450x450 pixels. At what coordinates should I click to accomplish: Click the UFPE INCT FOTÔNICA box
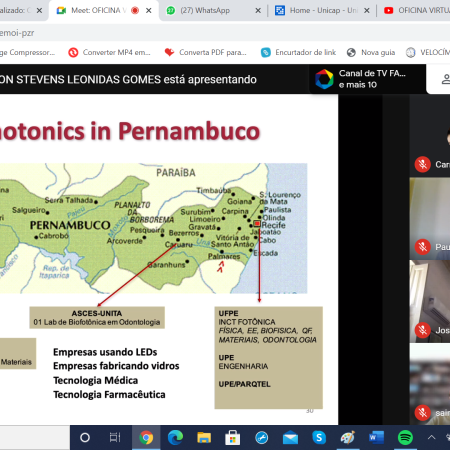[x=269, y=358]
